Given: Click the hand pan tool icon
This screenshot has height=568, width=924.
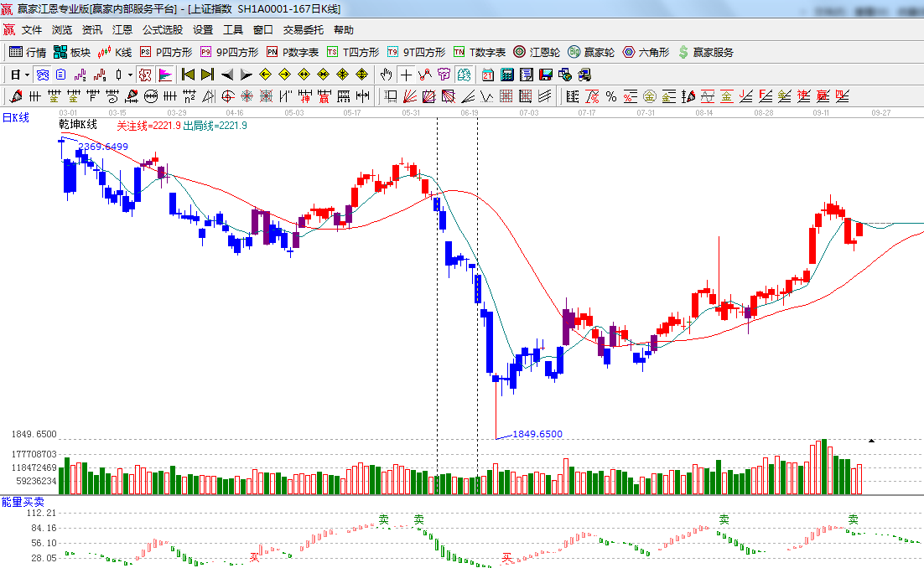Looking at the screenshot, I should (386, 75).
